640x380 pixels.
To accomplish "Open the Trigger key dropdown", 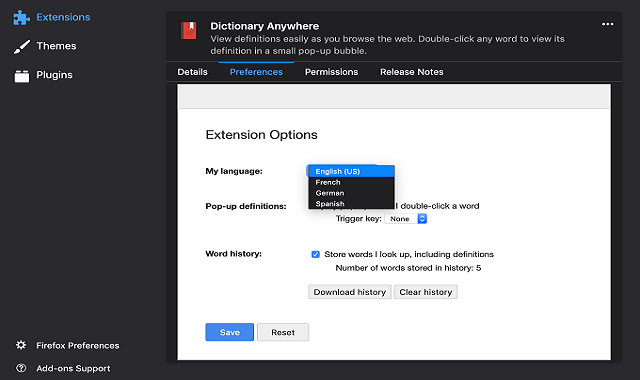I will tap(405, 219).
